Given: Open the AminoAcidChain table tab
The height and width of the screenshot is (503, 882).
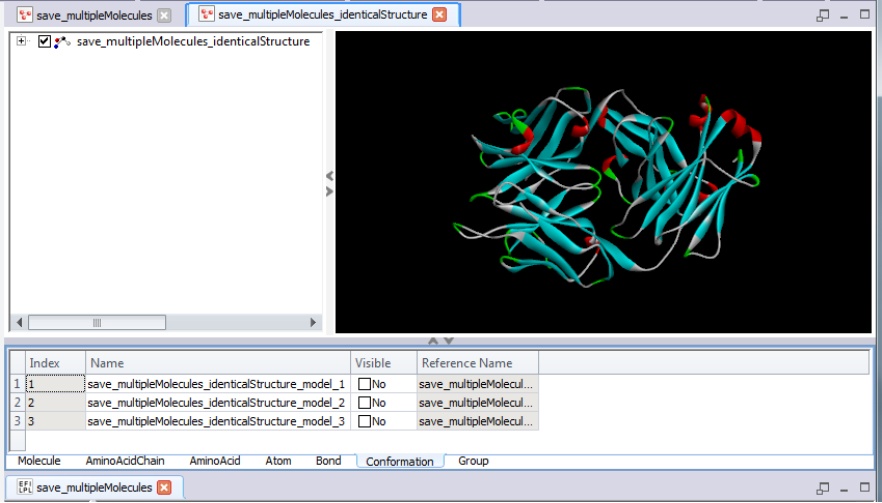Looking at the screenshot, I should coord(125,461).
